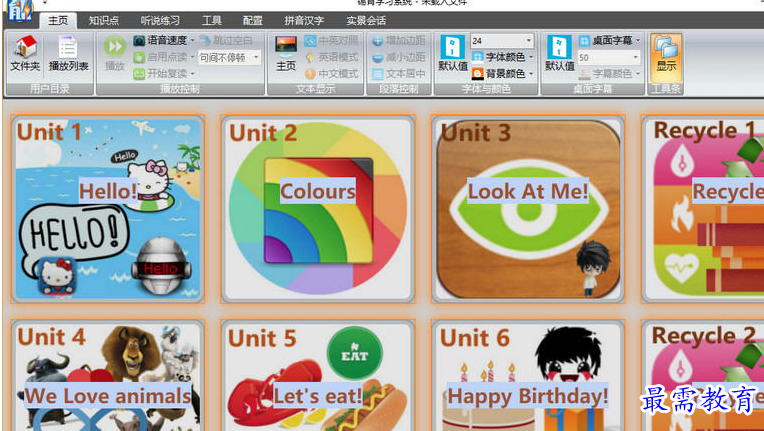Click 默认值 in the 桌面字幕 group
Viewport: 764px width, 431px height.
tap(560, 54)
